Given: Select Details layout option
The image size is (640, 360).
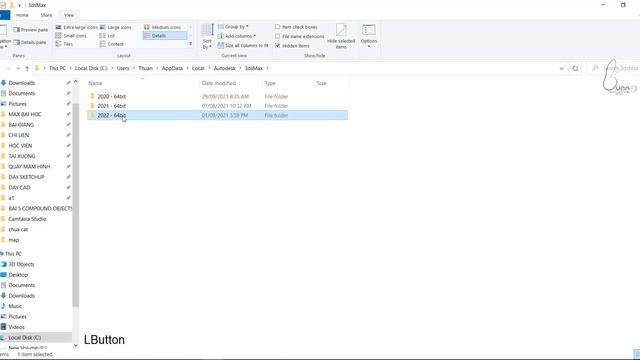Looking at the screenshot, I should click(165, 36).
